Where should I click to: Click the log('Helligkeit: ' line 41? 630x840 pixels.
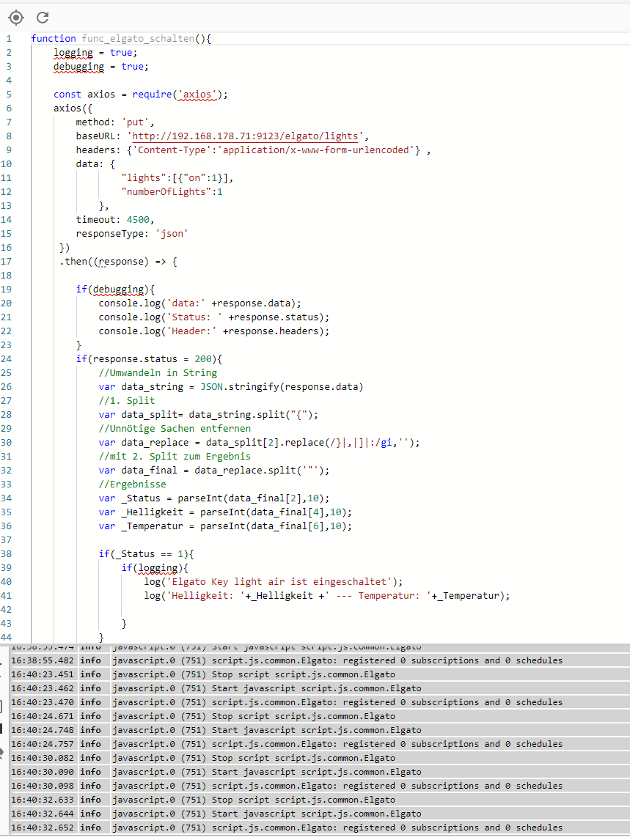326,596
